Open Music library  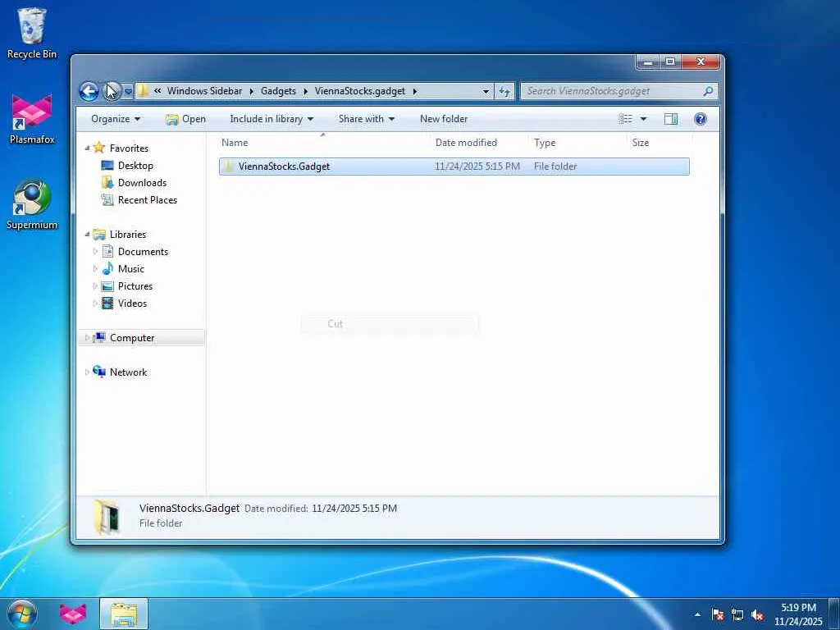[x=130, y=268]
